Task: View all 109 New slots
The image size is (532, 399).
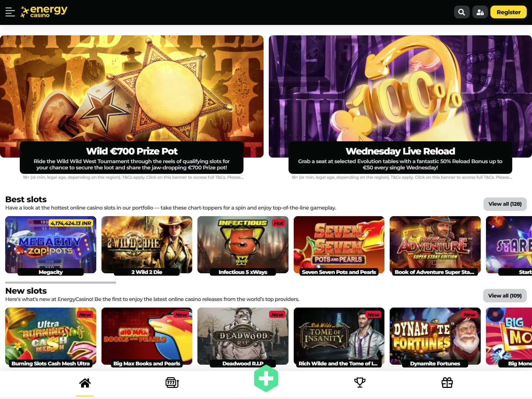Action: (505, 296)
